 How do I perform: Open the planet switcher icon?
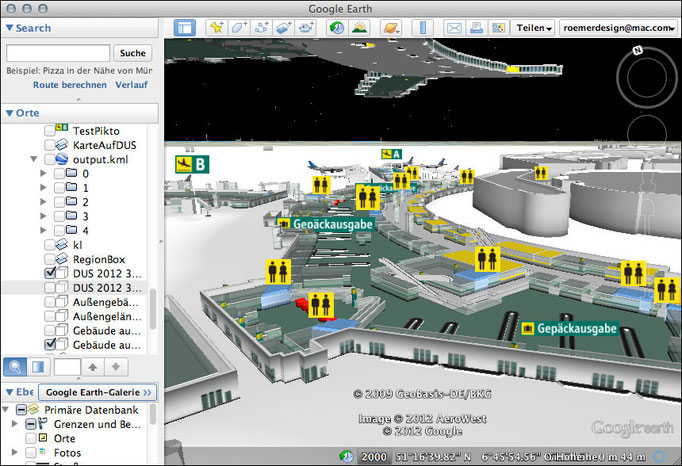point(391,28)
